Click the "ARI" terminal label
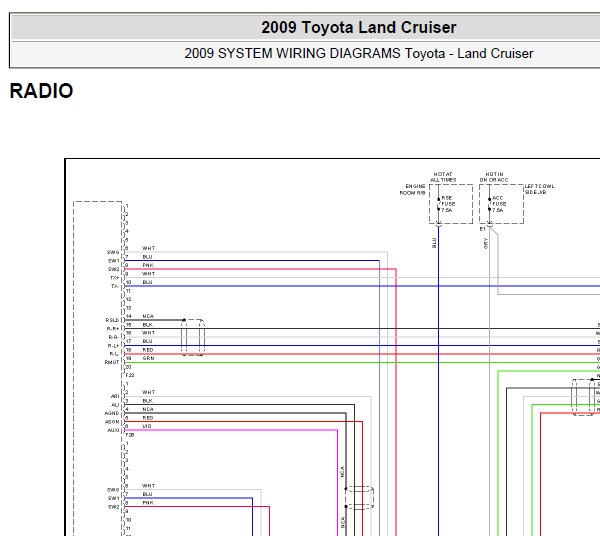Screen dimensions: 600x536 (x=115, y=396)
